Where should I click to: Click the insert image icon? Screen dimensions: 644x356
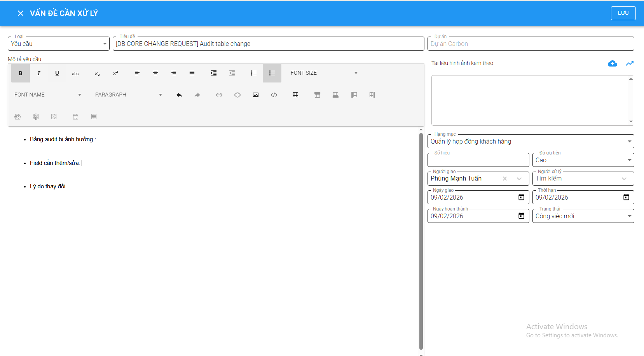click(x=256, y=95)
